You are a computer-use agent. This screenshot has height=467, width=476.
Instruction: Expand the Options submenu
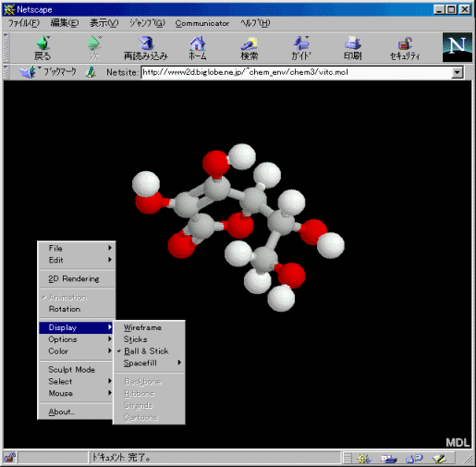coord(77,339)
